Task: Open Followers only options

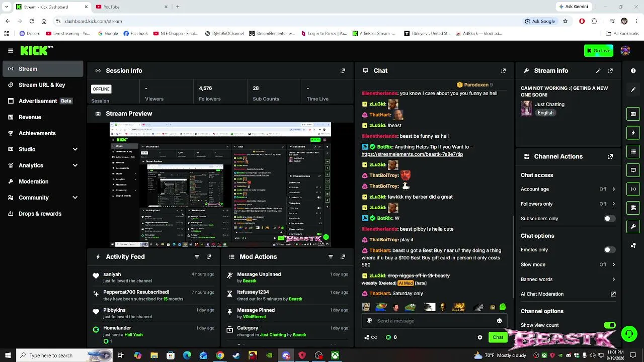Action: pyautogui.click(x=568, y=204)
